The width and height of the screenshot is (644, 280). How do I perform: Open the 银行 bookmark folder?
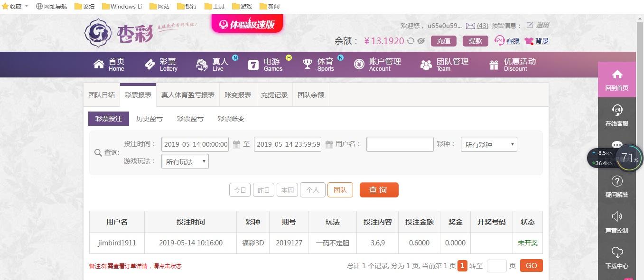(x=187, y=6)
